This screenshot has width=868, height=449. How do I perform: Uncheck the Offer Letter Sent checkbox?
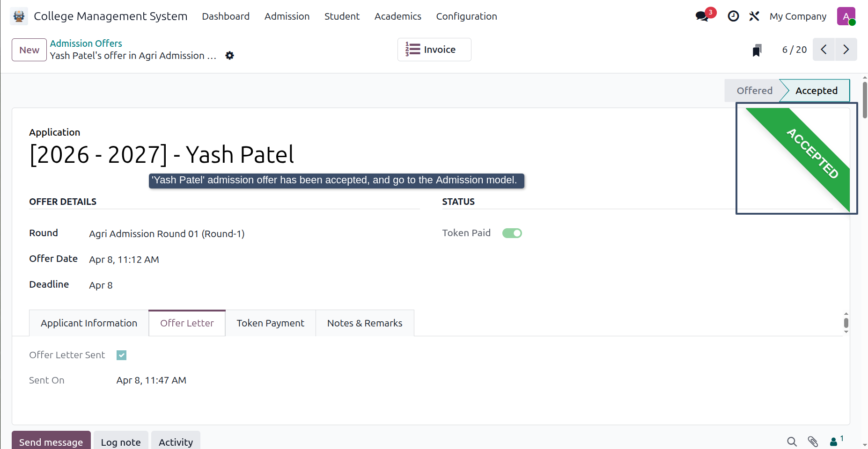click(x=122, y=355)
